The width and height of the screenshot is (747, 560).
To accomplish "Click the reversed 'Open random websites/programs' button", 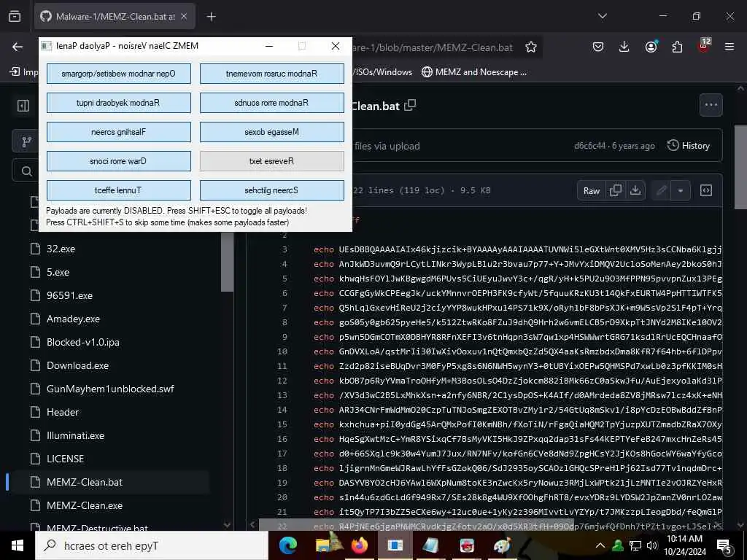I will pyautogui.click(x=119, y=74).
